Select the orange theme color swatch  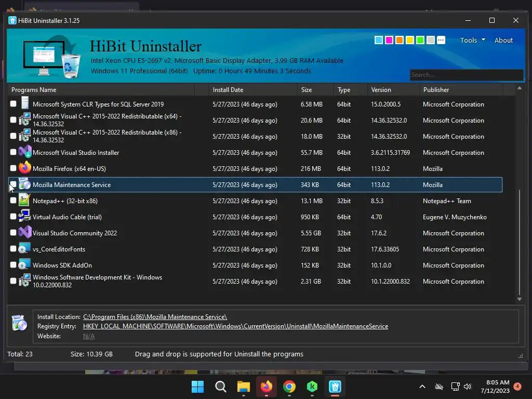click(400, 40)
